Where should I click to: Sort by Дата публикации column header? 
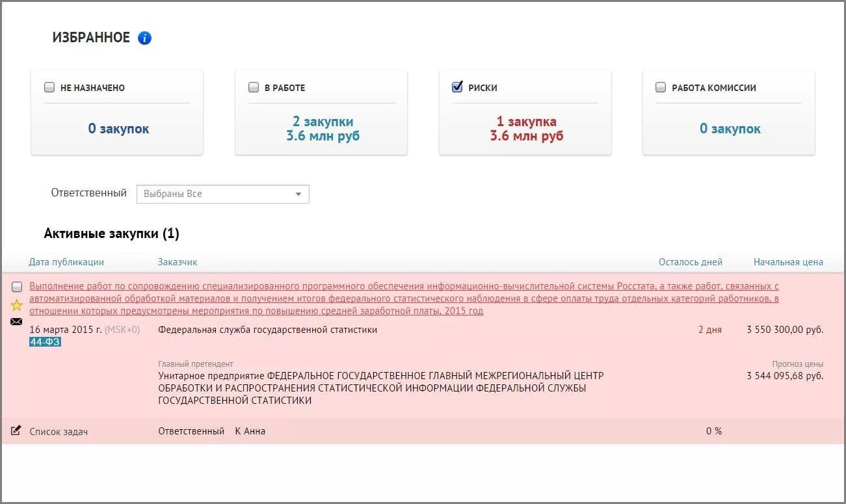[x=66, y=262]
